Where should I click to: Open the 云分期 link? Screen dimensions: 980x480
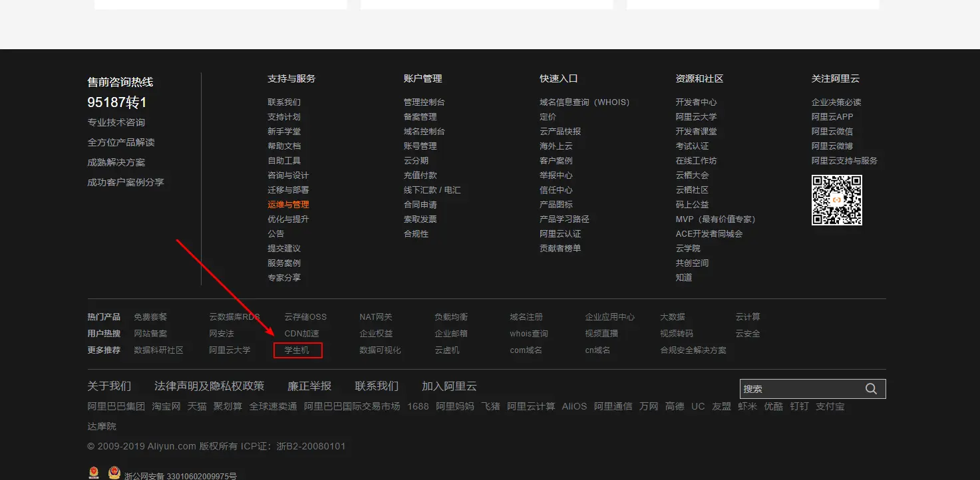pos(416,161)
